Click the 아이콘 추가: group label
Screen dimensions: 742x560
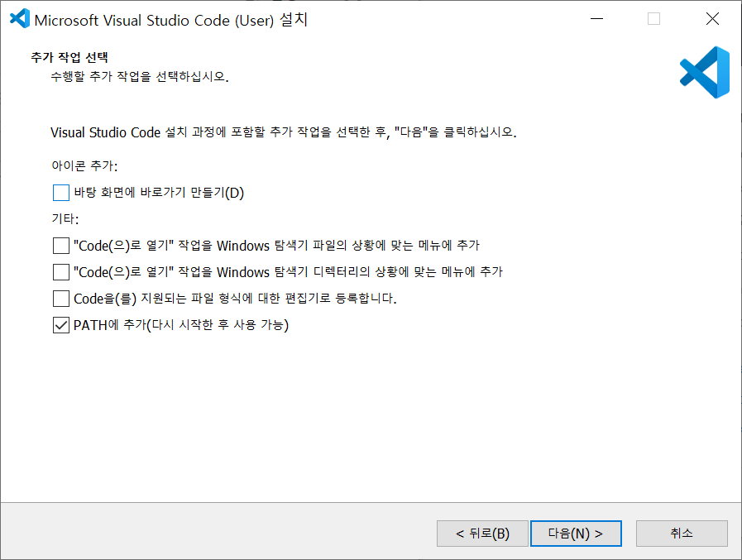(84, 165)
